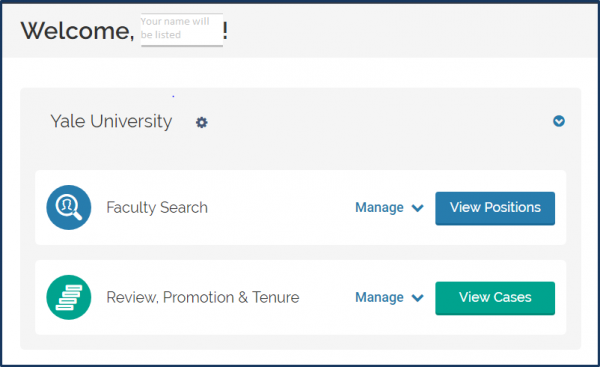Select the Review, Promotion & Tenure label
Screen dimensions: 600x367
pyautogui.click(x=203, y=297)
